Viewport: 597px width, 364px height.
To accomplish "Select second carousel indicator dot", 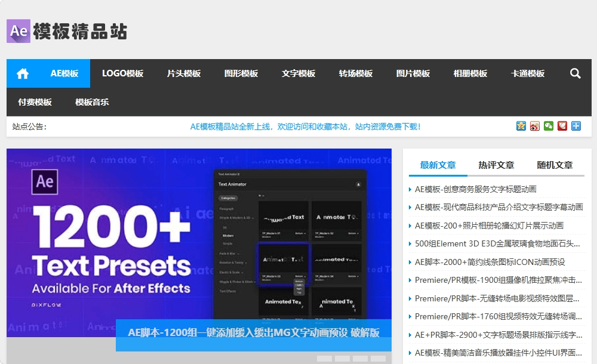I will [342, 359].
